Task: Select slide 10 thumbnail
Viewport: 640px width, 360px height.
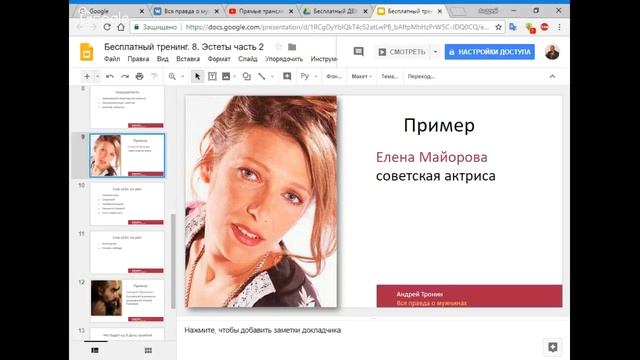Action: click(127, 204)
